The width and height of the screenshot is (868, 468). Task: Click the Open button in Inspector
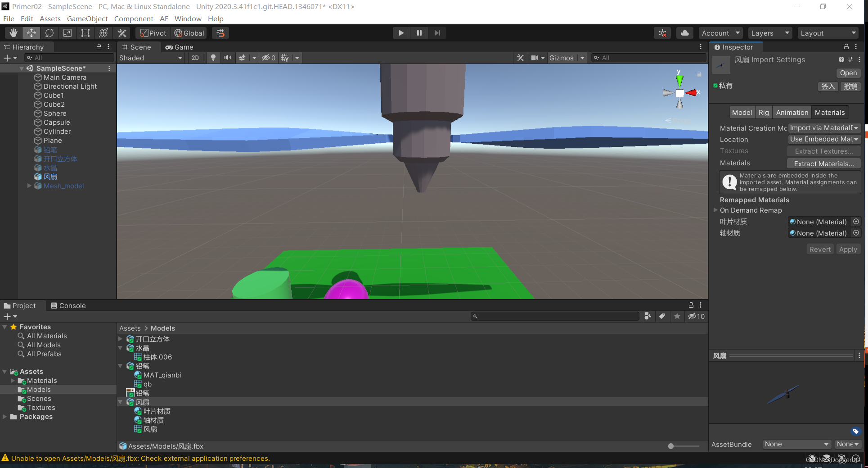[x=848, y=73]
